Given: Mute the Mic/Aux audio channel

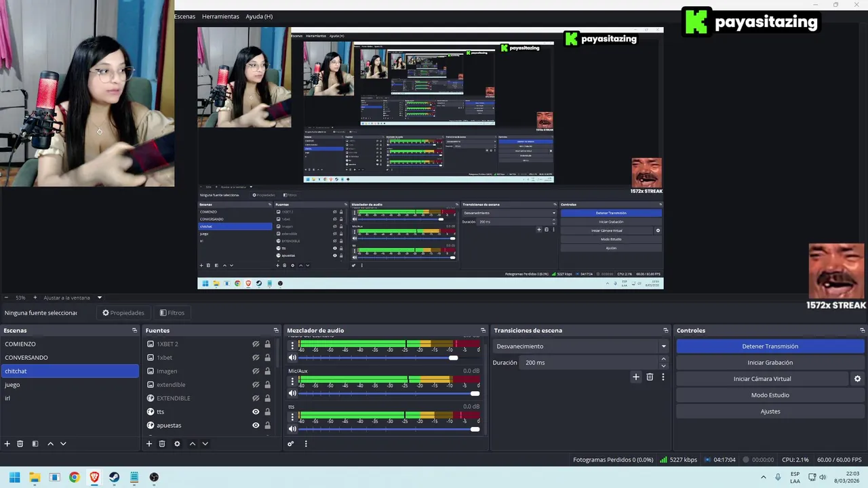Looking at the screenshot, I should 292,393.
